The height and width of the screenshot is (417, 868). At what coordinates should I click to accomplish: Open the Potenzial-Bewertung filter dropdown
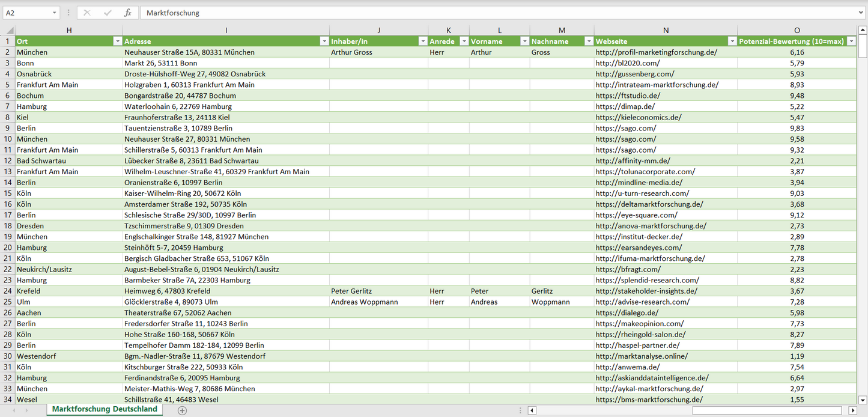pyautogui.click(x=851, y=41)
